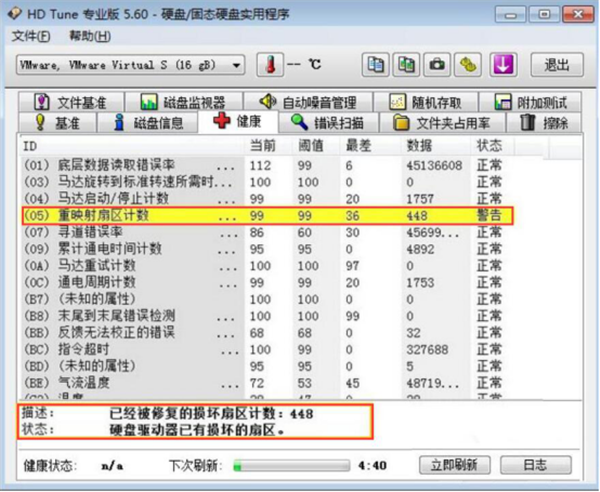The height and width of the screenshot is (492, 600).
Task: Close the HD Tune window
Action: (x=578, y=15)
